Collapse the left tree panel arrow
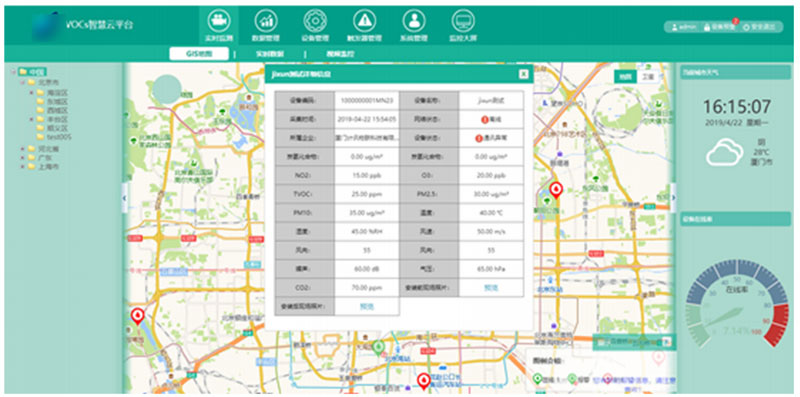Viewport: 800px width, 397px height. pyautogui.click(x=124, y=196)
